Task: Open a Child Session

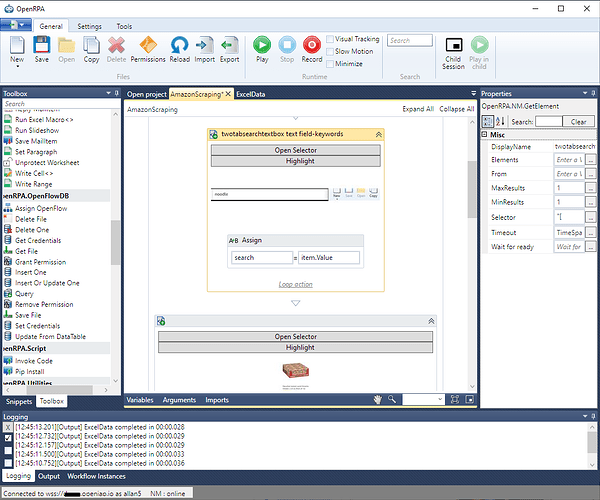Action: click(x=453, y=45)
